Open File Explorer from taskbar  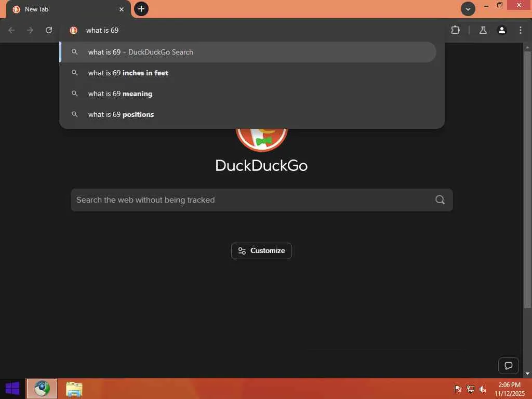point(74,389)
